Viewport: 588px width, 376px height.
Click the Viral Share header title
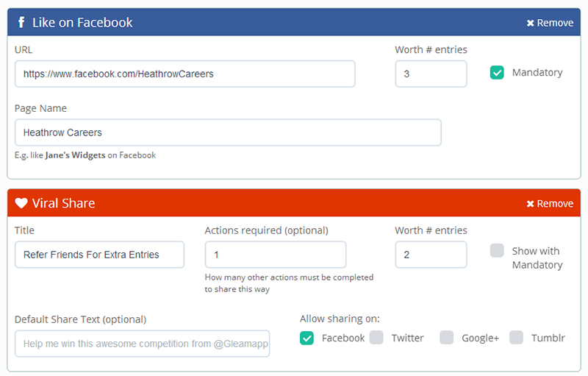[63, 203]
